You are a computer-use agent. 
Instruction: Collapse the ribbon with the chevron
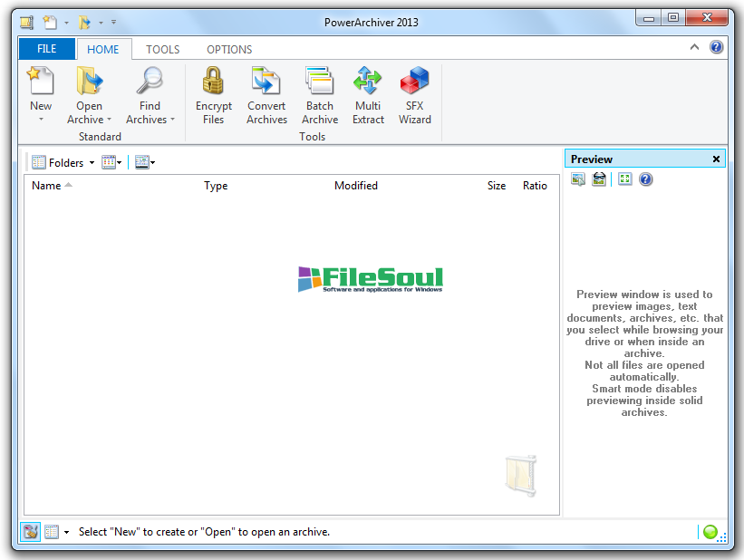pyautogui.click(x=694, y=47)
